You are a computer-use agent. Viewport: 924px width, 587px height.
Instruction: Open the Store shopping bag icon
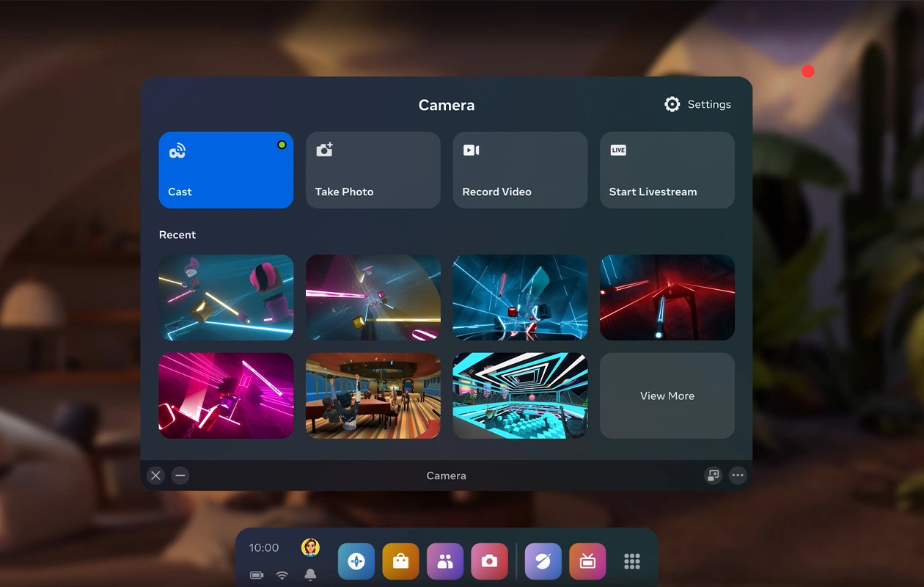click(x=400, y=561)
